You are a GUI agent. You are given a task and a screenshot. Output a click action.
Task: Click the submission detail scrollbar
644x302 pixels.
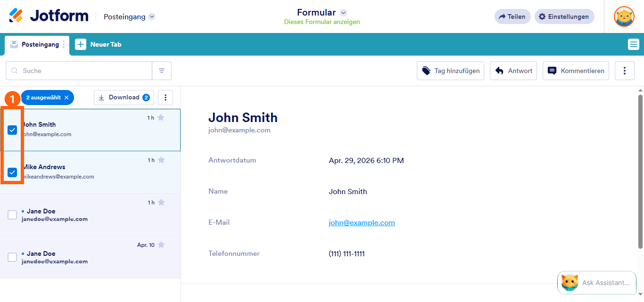[640, 171]
